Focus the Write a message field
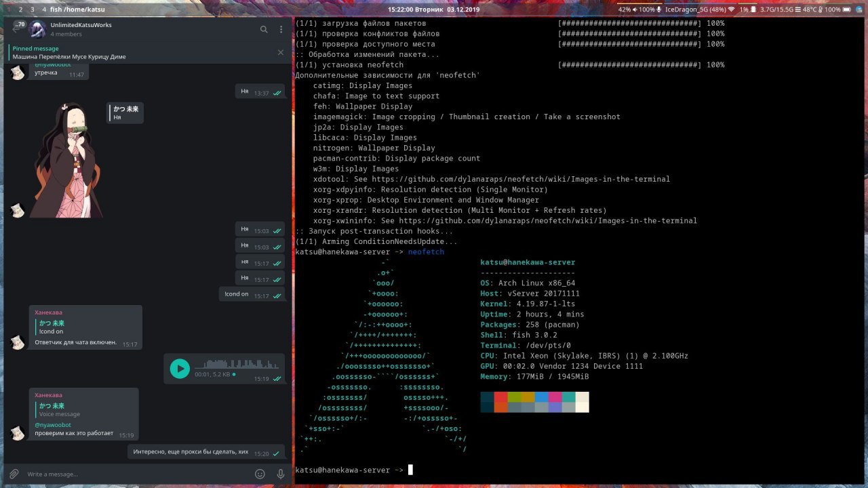 pyautogui.click(x=136, y=474)
